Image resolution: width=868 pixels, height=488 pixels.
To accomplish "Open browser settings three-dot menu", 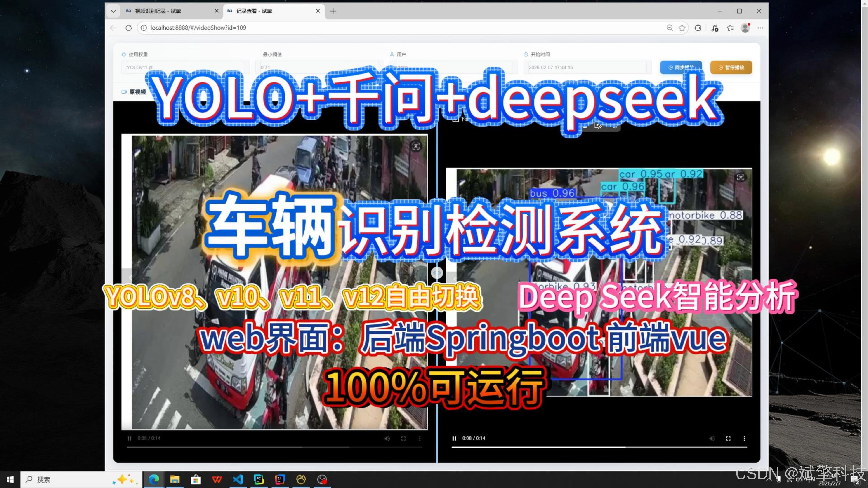I will (x=760, y=28).
